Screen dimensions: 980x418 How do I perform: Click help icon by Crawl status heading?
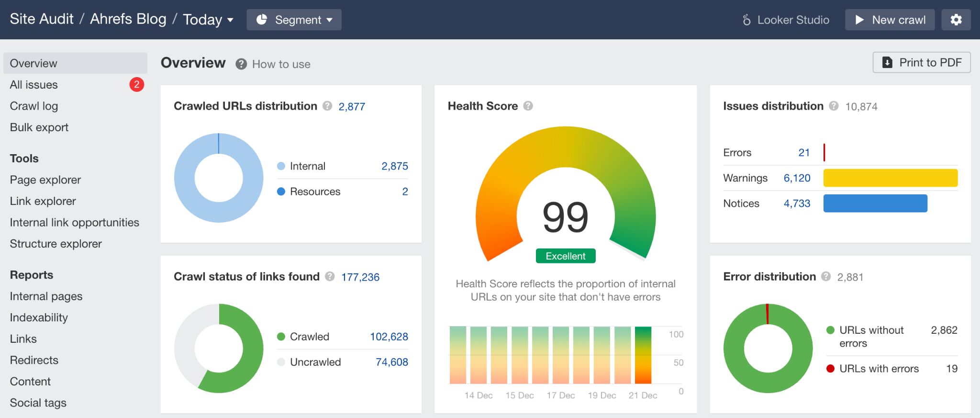click(x=330, y=276)
